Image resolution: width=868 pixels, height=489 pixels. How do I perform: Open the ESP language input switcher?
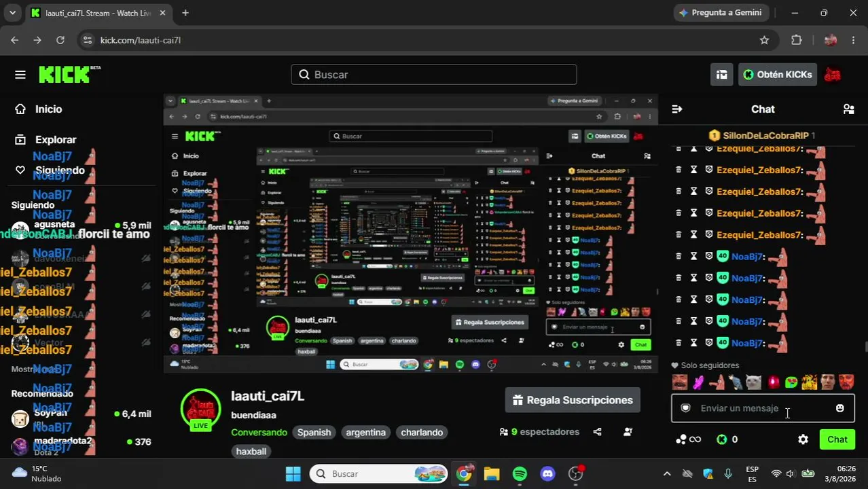point(752,474)
